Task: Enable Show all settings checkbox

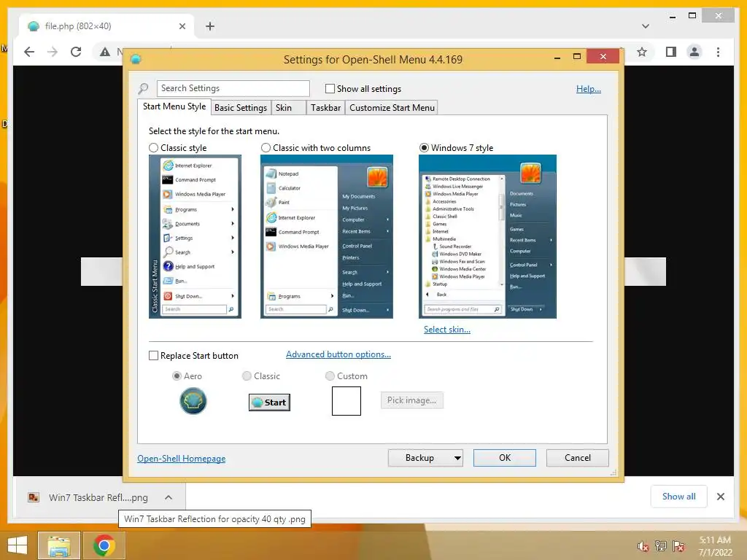Action: (330, 88)
